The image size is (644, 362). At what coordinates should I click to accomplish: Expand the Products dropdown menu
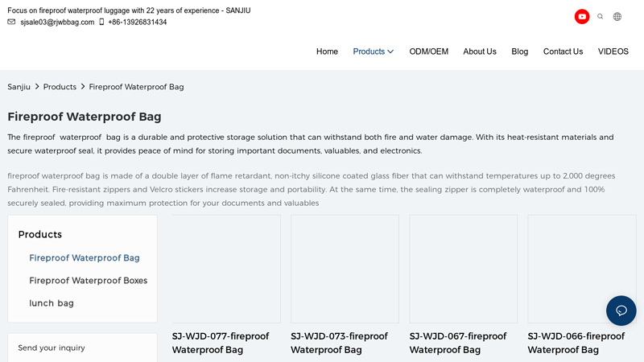point(373,51)
